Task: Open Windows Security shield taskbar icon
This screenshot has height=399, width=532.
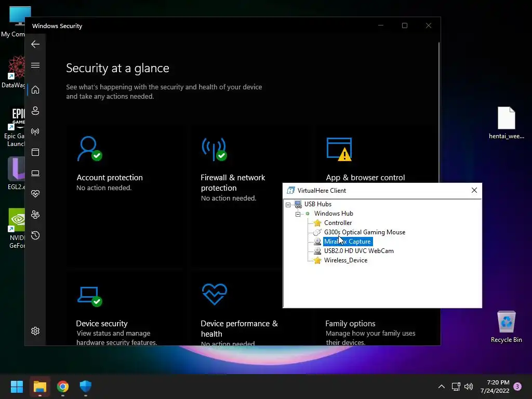Action: click(86, 387)
